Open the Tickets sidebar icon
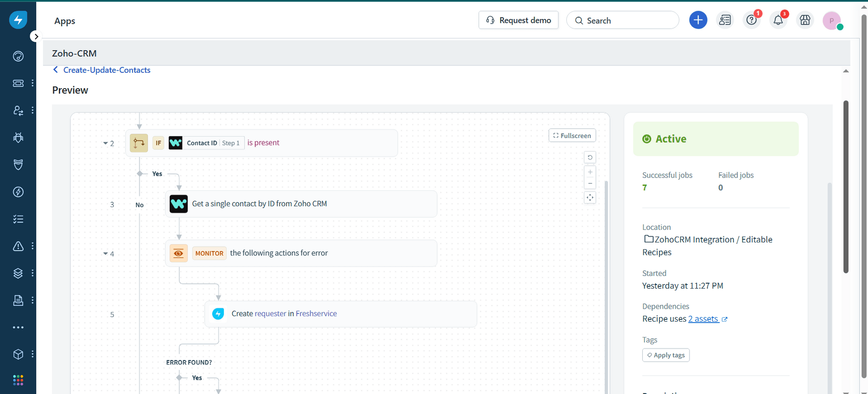868x394 pixels. click(18, 83)
